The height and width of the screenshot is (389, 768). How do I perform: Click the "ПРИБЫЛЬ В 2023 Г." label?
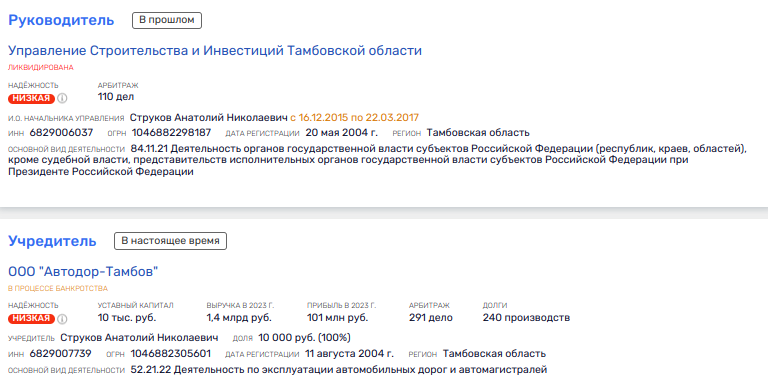coord(342,305)
